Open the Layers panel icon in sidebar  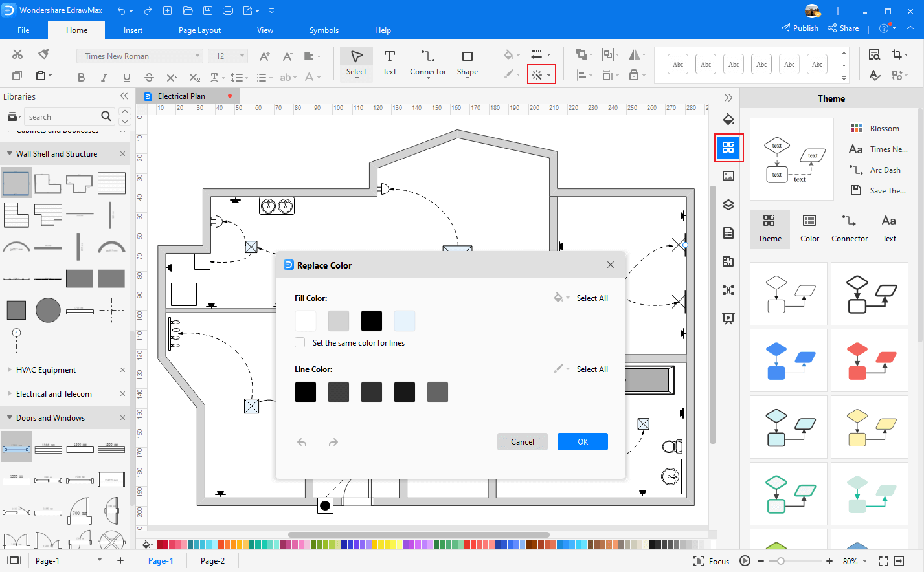pyautogui.click(x=728, y=204)
